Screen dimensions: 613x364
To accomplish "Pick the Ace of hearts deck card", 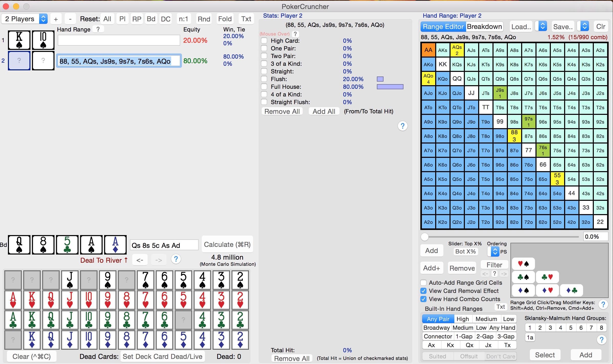I will click(13, 300).
